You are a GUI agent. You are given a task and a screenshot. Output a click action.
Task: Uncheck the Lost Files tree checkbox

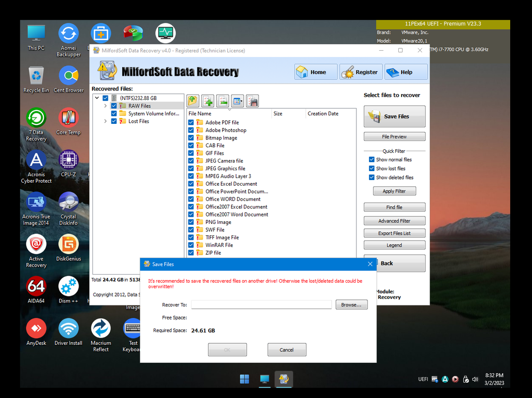pos(114,121)
